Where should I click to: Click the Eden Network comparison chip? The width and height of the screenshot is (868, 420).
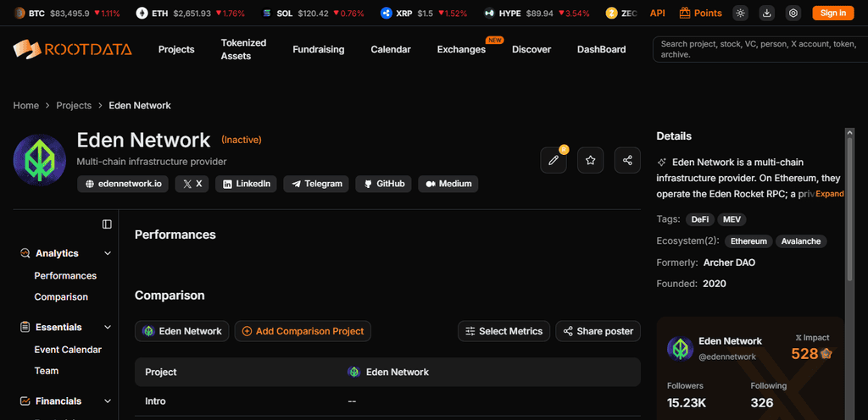[x=181, y=331]
